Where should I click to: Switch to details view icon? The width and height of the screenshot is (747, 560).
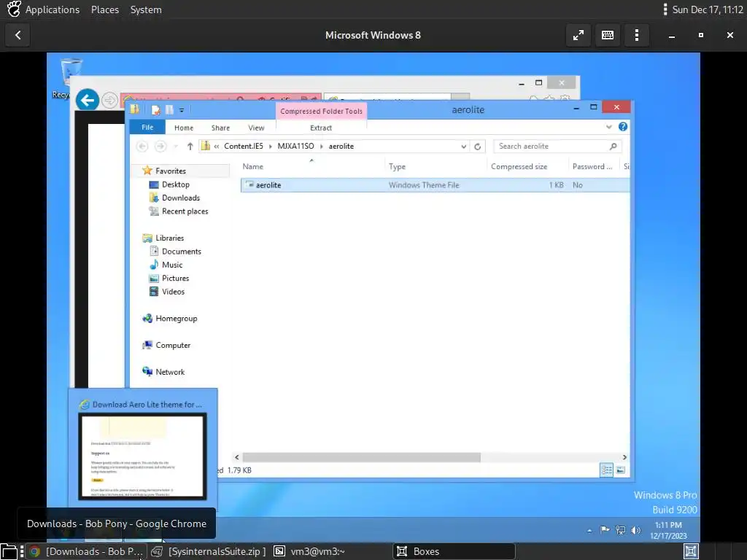(606, 470)
